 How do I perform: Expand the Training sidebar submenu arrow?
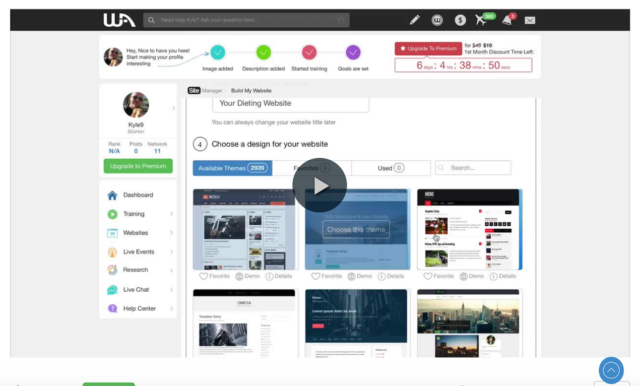[171, 214]
